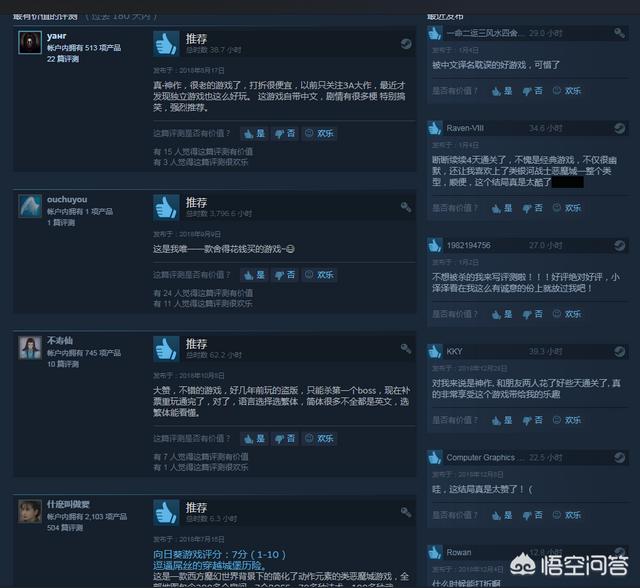Vote 否 on 1982194756's review
The height and width of the screenshot is (588, 640).
coord(533,314)
